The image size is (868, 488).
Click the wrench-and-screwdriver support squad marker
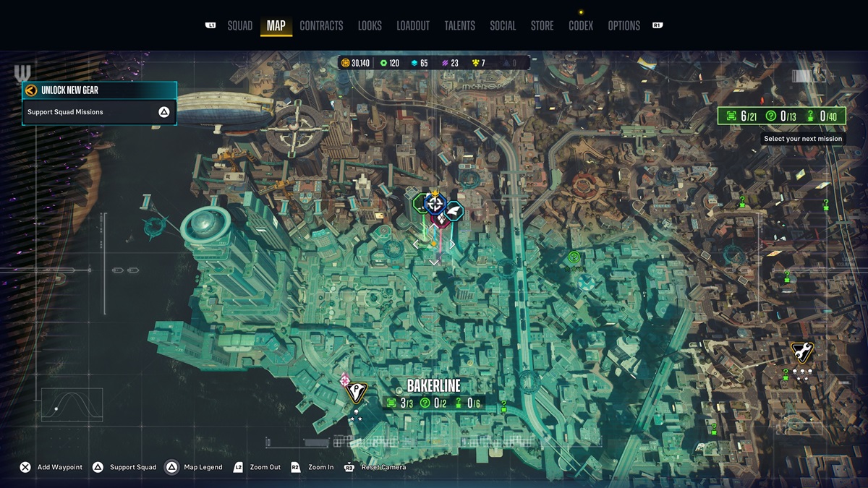click(x=801, y=352)
